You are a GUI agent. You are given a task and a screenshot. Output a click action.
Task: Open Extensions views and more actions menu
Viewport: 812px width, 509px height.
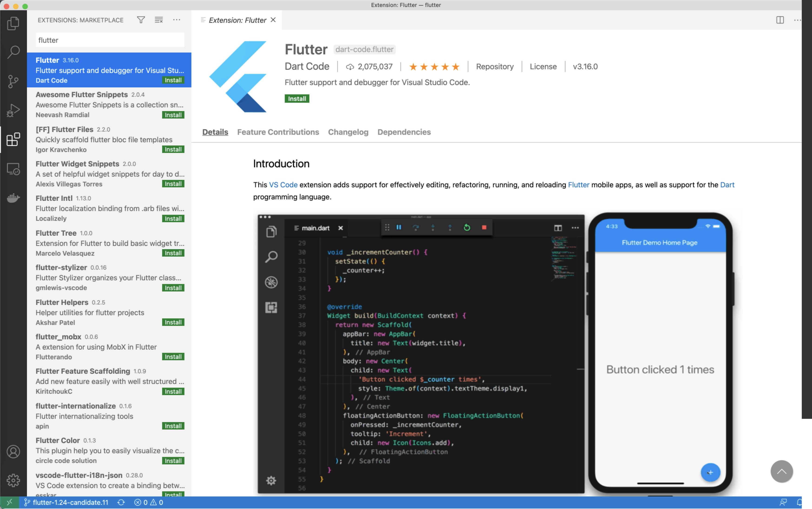[177, 20]
